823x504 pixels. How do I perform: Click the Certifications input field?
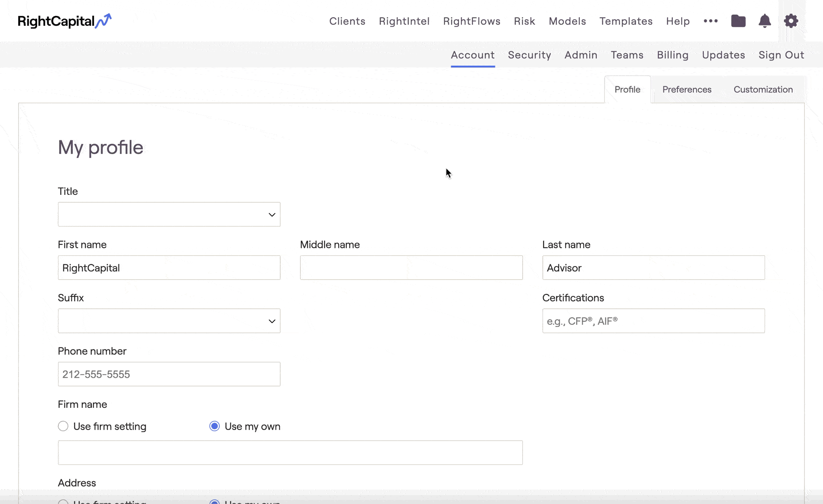tap(653, 321)
